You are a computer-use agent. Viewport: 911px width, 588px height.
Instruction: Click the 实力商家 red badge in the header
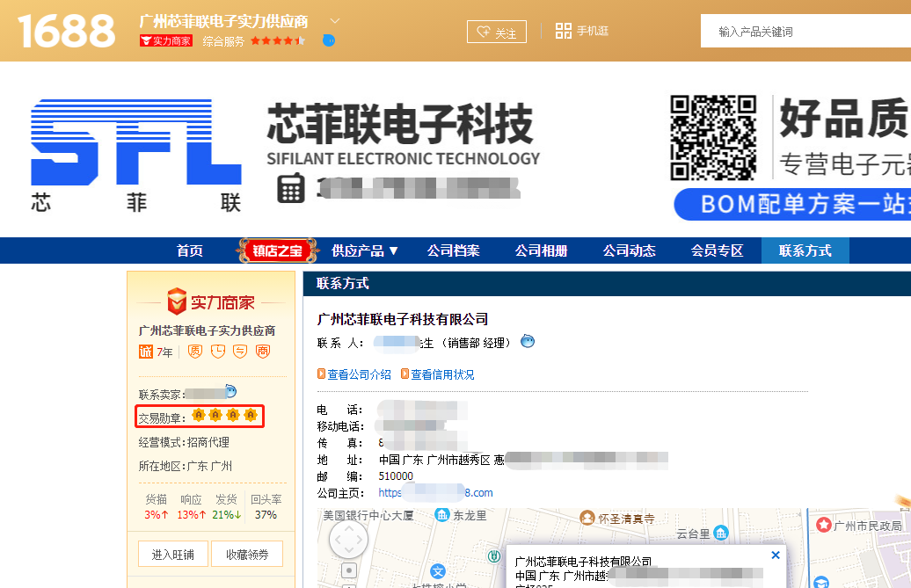pos(166,40)
